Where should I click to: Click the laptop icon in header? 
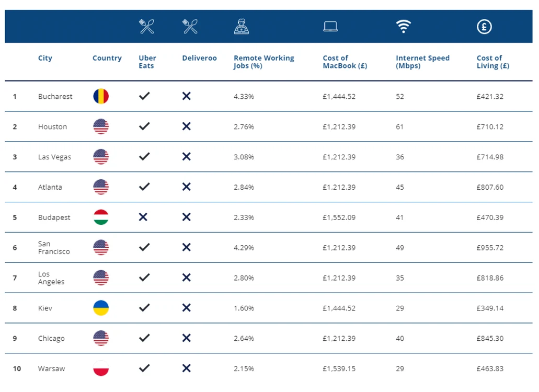330,27
